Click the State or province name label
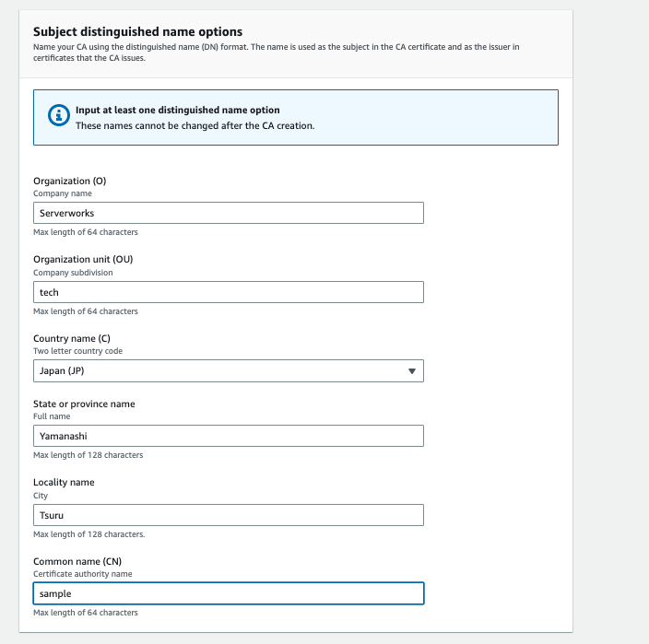This screenshot has height=644, width=649. pyautogui.click(x=84, y=404)
